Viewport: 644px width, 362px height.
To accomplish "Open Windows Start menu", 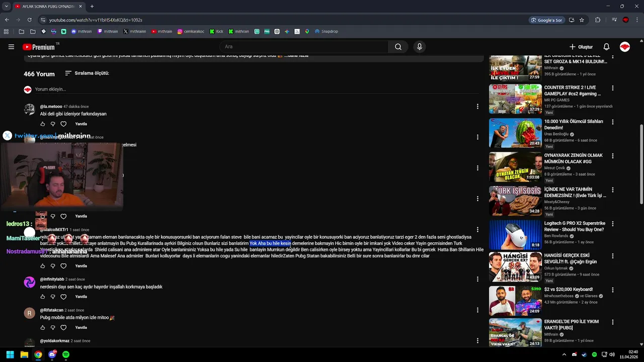I will (x=10, y=354).
